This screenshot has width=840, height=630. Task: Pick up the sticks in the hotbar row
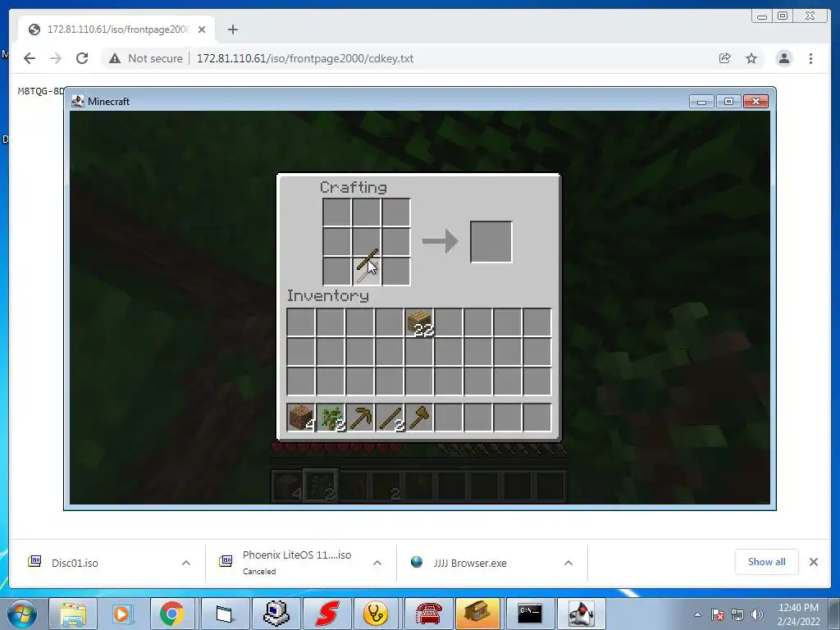pyautogui.click(x=389, y=418)
